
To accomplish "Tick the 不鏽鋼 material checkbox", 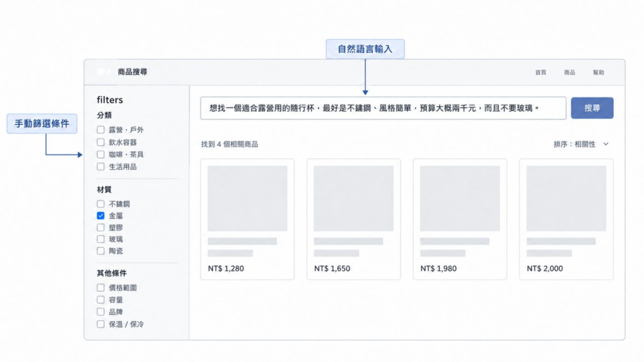I will [x=101, y=204].
